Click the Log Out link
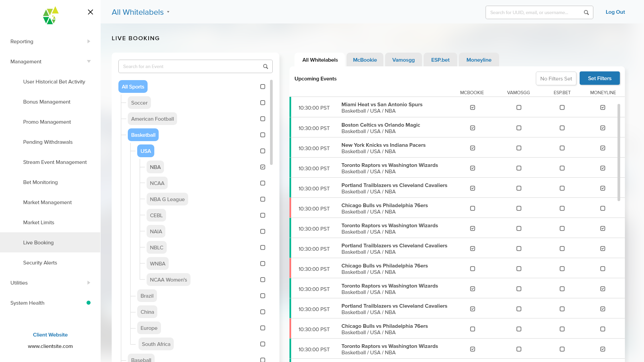 pos(615,12)
